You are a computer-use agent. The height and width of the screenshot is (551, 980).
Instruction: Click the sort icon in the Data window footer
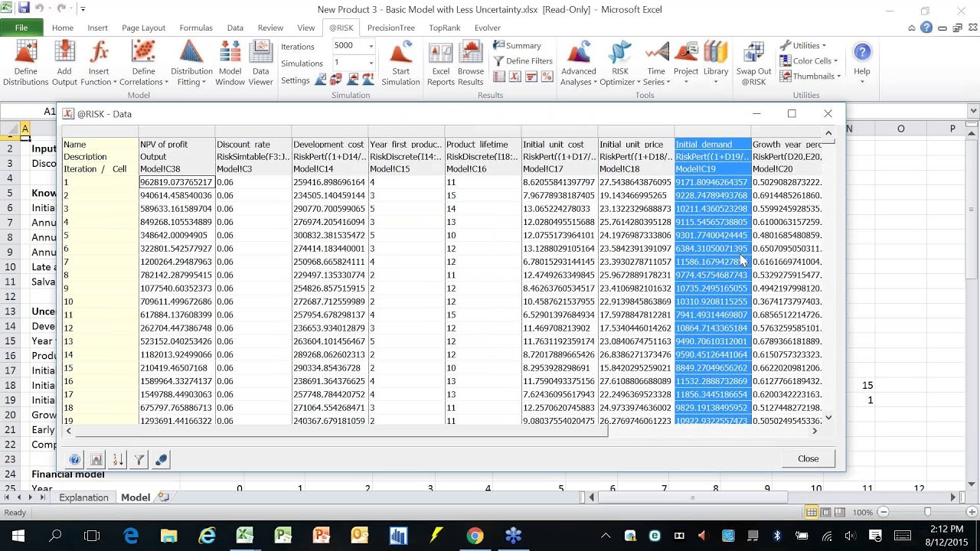coord(118,460)
